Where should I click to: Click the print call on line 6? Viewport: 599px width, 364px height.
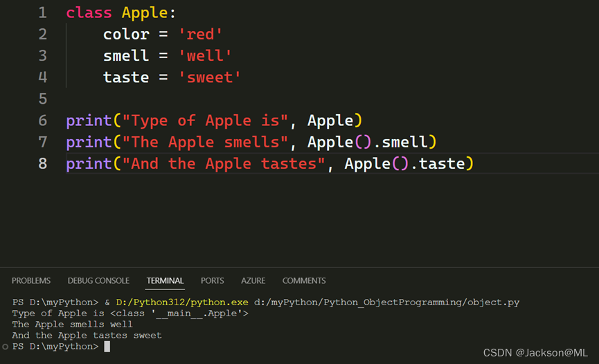[89, 120]
